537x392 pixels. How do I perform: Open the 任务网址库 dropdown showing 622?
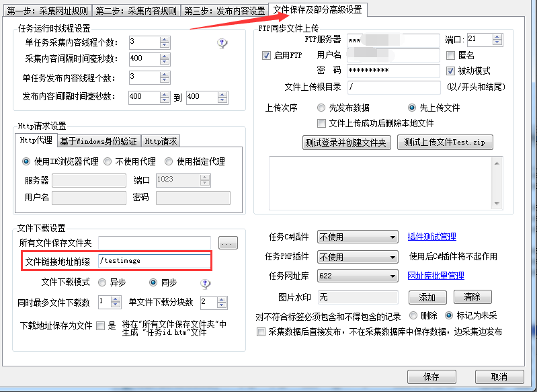click(x=358, y=276)
